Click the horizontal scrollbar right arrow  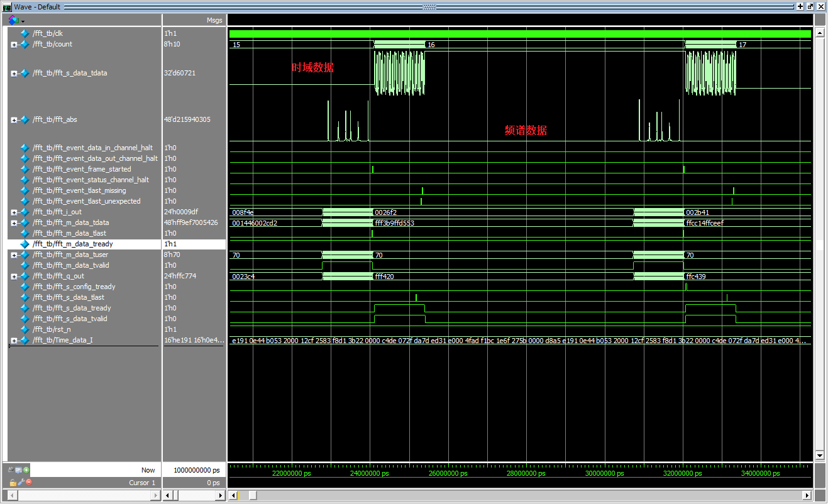pyautogui.click(x=807, y=495)
